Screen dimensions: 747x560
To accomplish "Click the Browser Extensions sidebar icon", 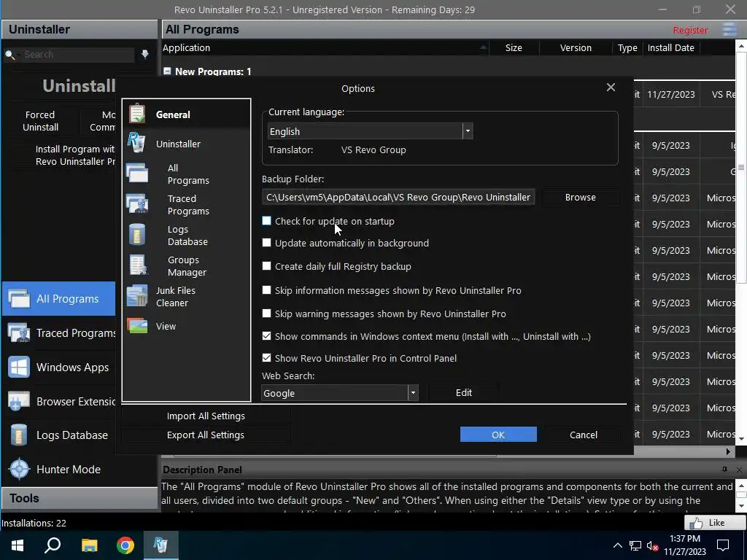I will point(19,402).
